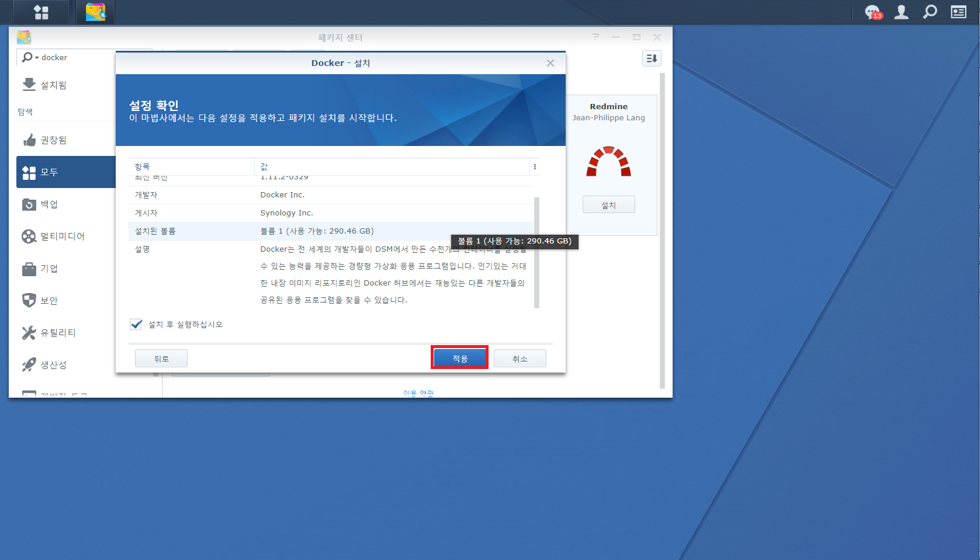Screen dimensions: 980x560
Task: Open the user account options icon
Action: 902,12
